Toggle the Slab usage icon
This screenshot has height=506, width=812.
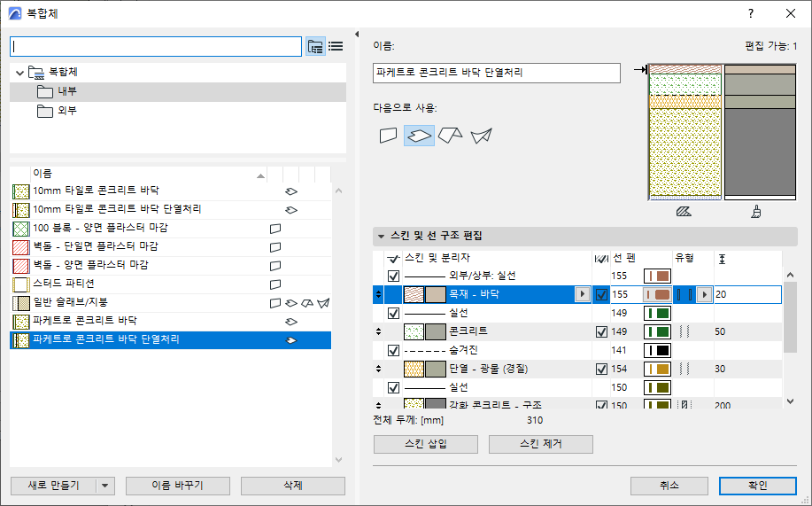coord(419,136)
